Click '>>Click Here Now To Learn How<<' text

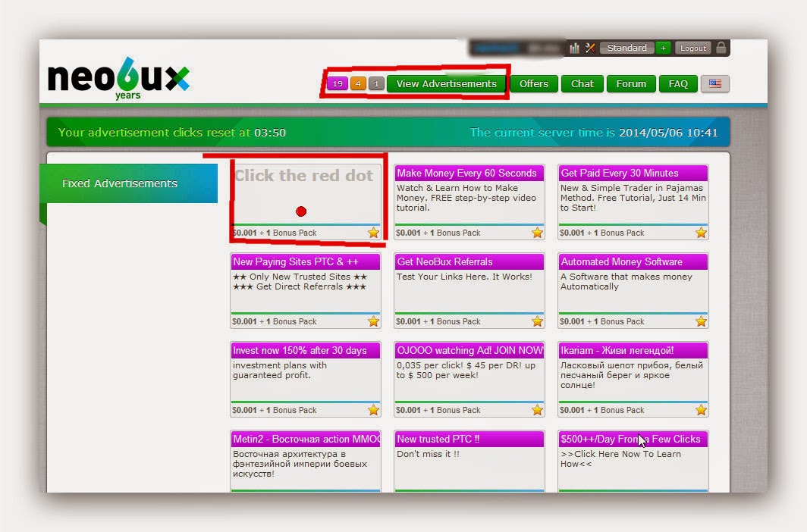tap(620, 459)
